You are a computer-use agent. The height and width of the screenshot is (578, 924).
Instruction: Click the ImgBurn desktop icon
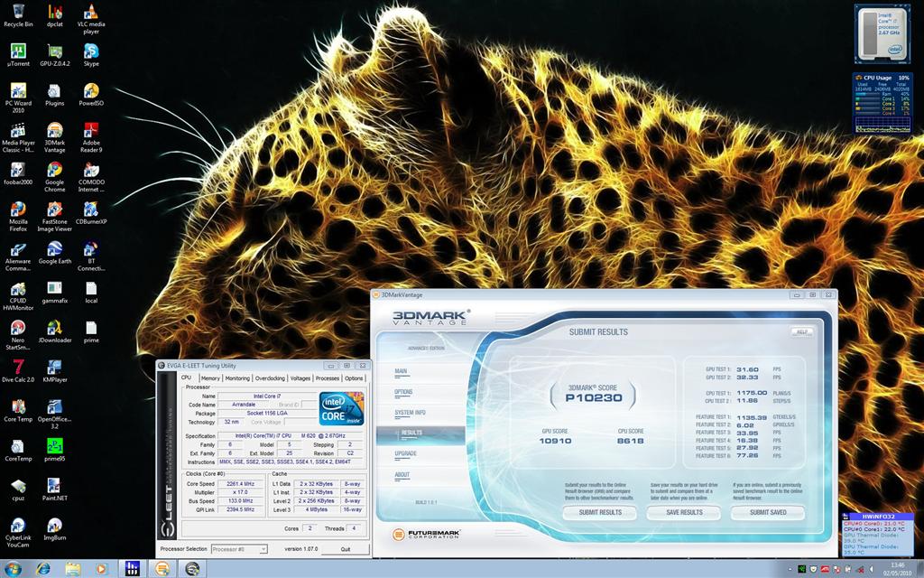point(55,529)
